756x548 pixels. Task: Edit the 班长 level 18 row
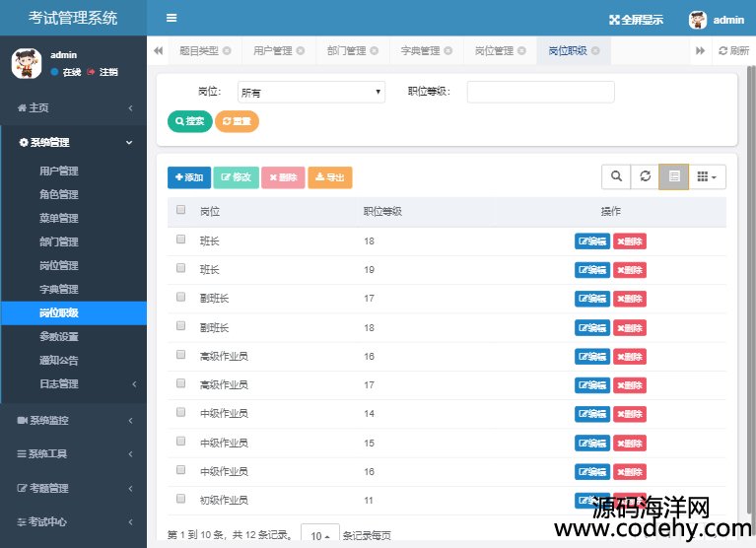592,241
